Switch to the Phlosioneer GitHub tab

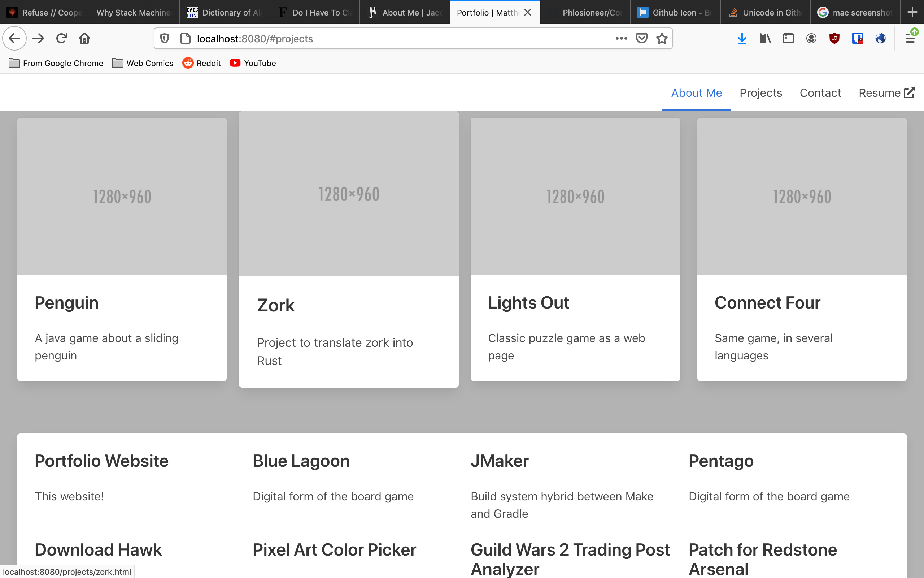585,12
